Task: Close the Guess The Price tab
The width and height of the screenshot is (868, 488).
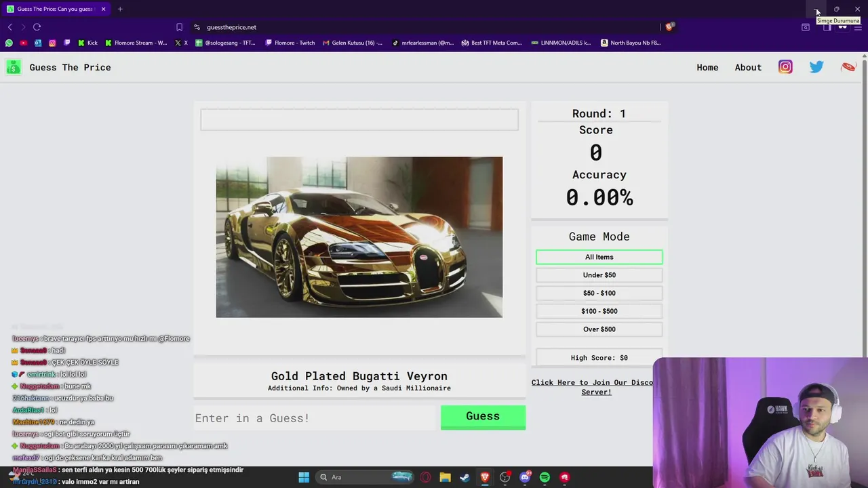Action: point(103,9)
